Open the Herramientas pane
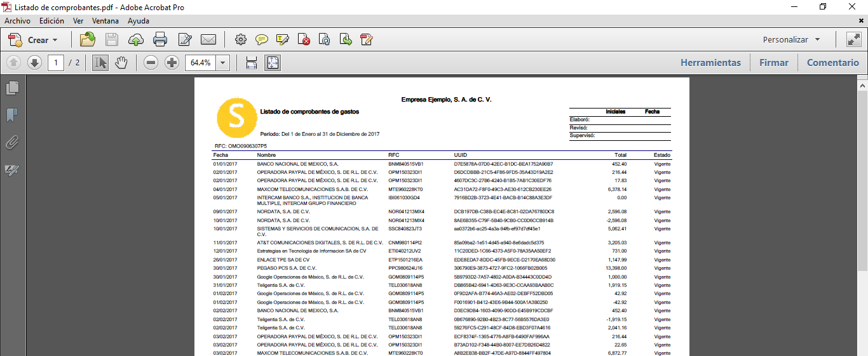The width and height of the screenshot is (868, 356). click(710, 63)
